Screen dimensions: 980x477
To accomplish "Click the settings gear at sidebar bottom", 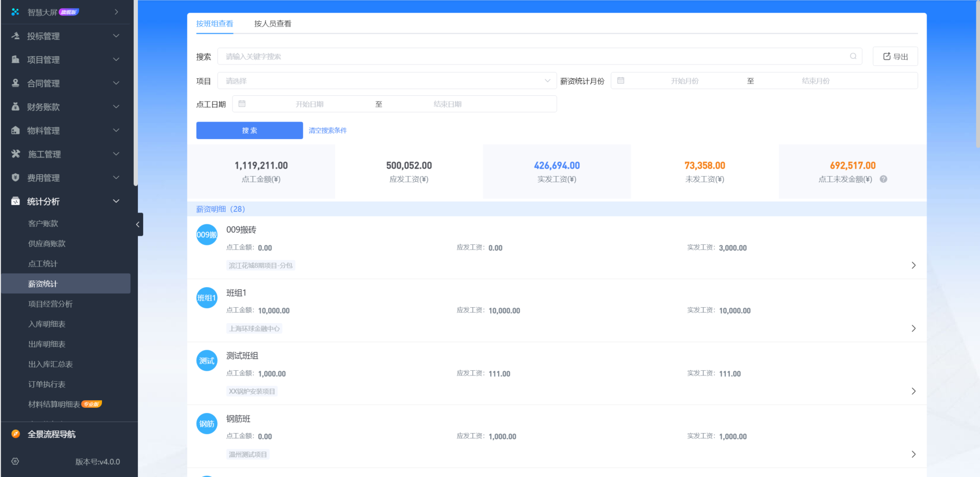I will [15, 461].
